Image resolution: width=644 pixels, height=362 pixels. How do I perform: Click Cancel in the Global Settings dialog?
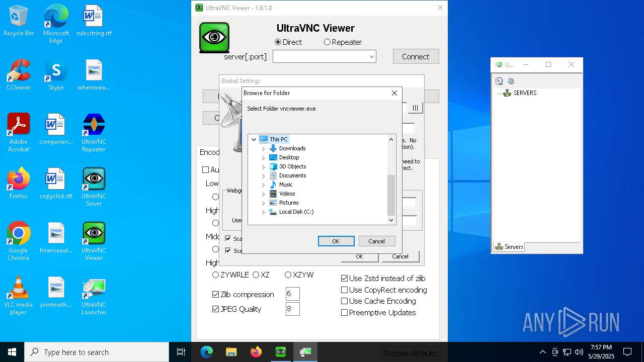tap(400, 256)
